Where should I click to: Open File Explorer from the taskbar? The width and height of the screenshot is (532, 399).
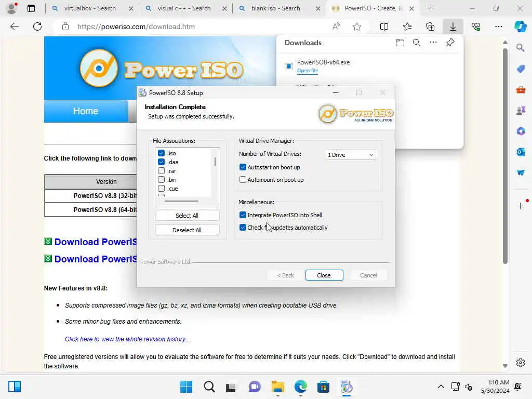click(277, 387)
